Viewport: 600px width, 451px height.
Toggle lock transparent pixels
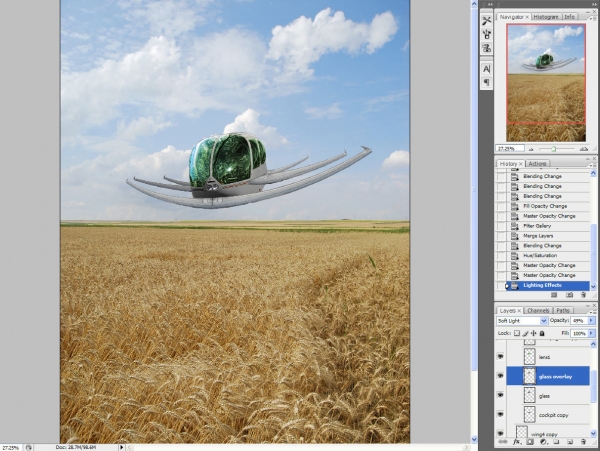pos(517,333)
